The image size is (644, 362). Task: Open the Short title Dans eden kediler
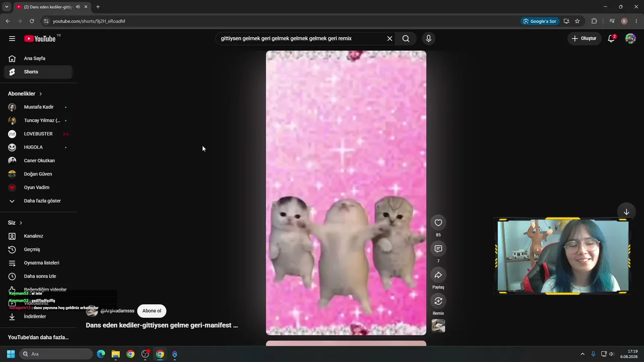tap(162, 325)
